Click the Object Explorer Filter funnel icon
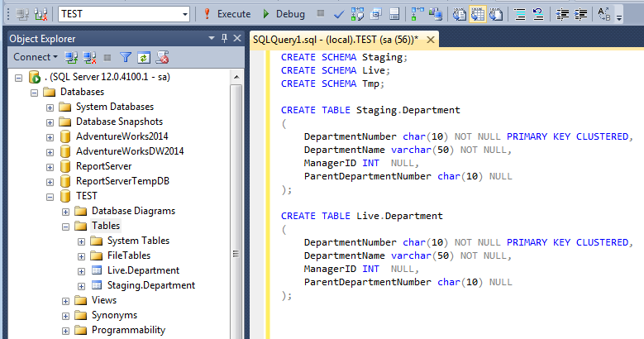 pos(126,58)
